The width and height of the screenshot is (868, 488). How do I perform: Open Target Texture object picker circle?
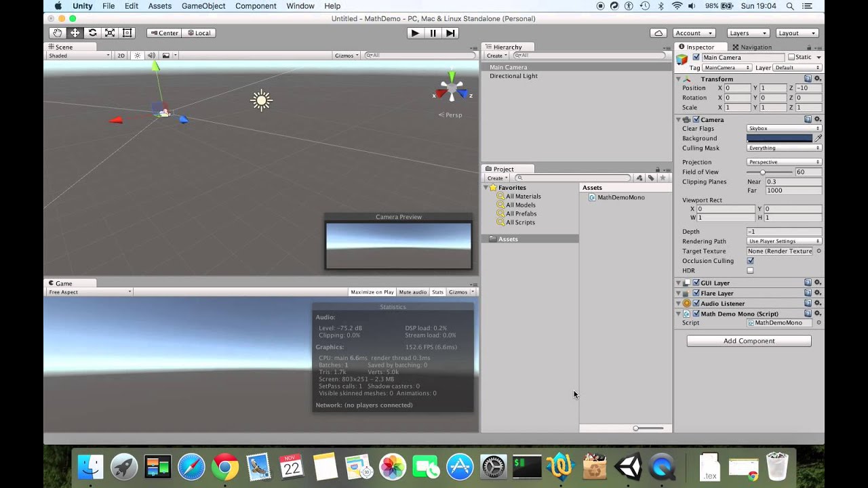click(818, 251)
